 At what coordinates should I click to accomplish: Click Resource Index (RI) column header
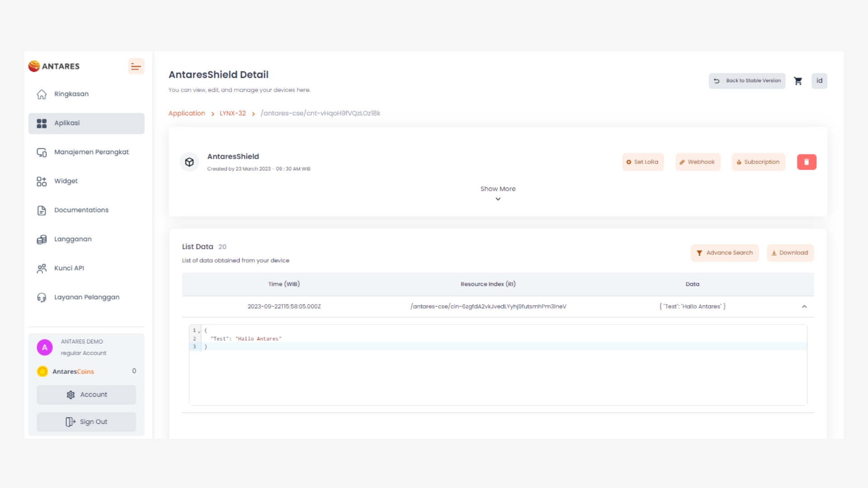point(488,284)
